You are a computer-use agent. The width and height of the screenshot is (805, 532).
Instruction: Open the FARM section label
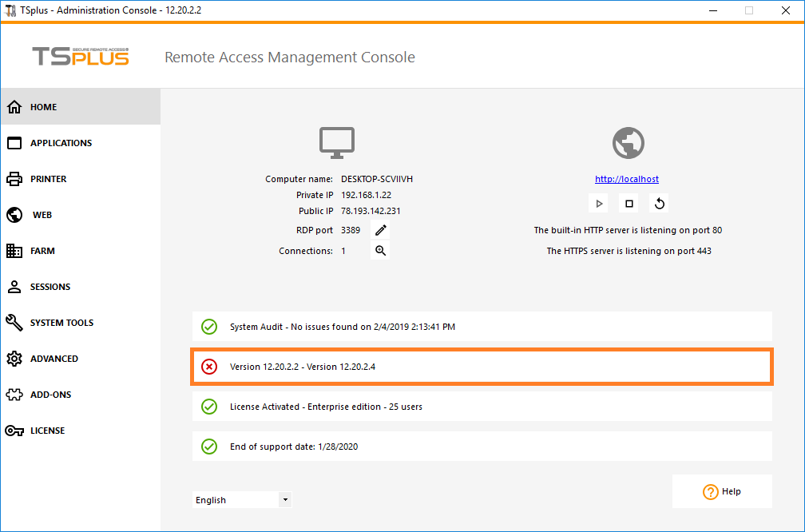(42, 251)
